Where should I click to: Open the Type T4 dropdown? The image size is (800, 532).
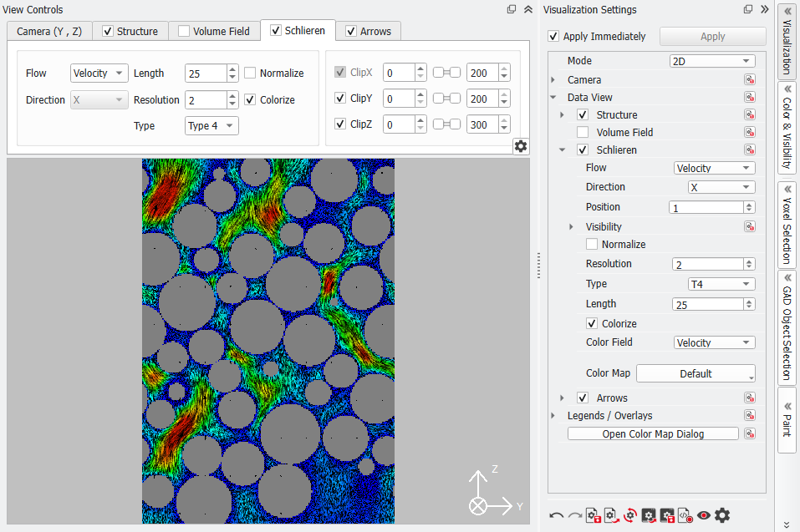[721, 284]
